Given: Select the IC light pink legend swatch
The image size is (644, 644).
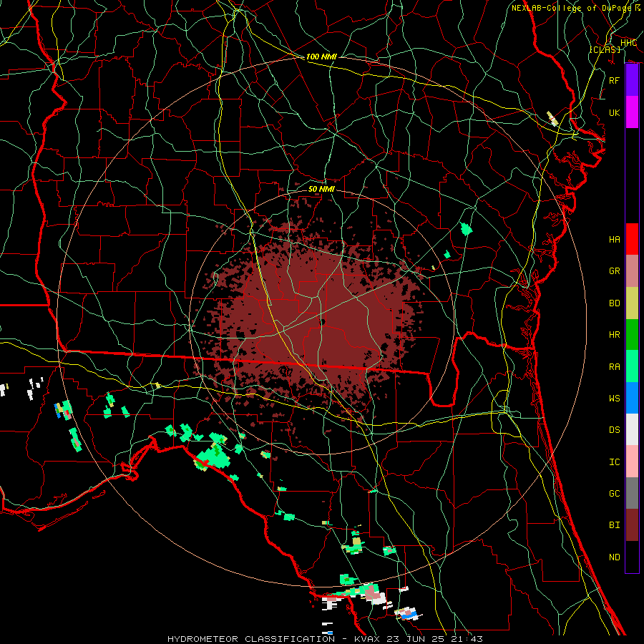Looking at the screenshot, I should (632, 462).
